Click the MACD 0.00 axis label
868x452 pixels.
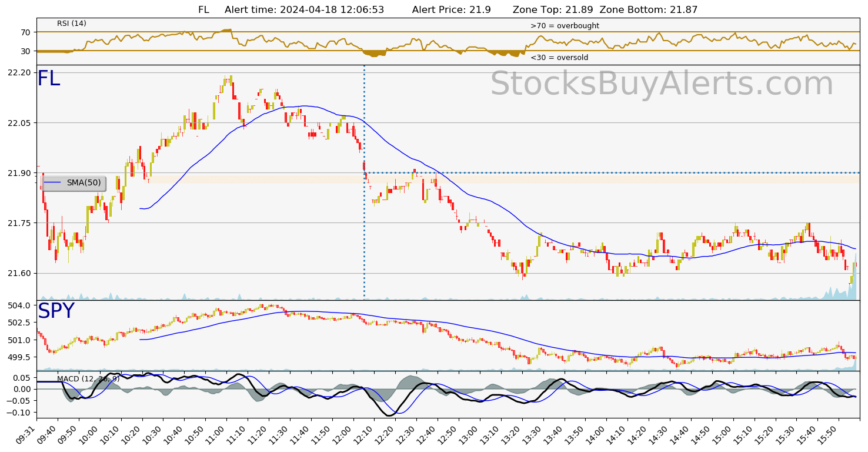click(x=22, y=389)
